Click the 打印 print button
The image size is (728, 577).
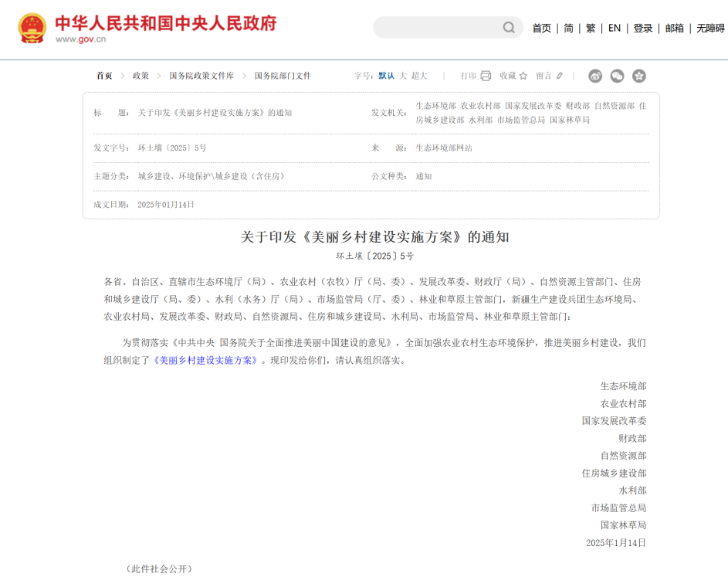point(468,76)
